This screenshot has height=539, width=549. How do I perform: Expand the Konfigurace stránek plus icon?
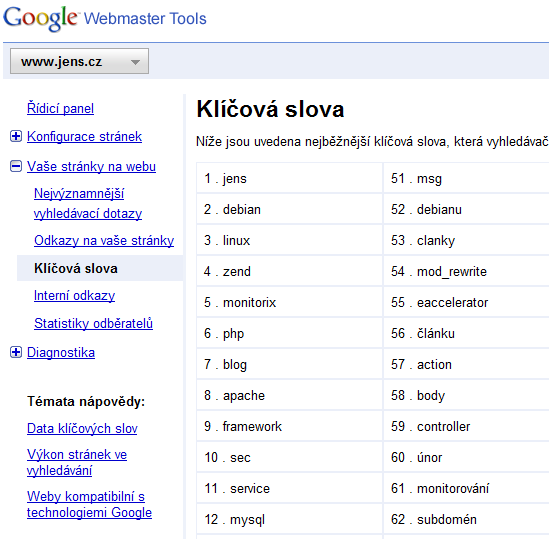(16, 136)
